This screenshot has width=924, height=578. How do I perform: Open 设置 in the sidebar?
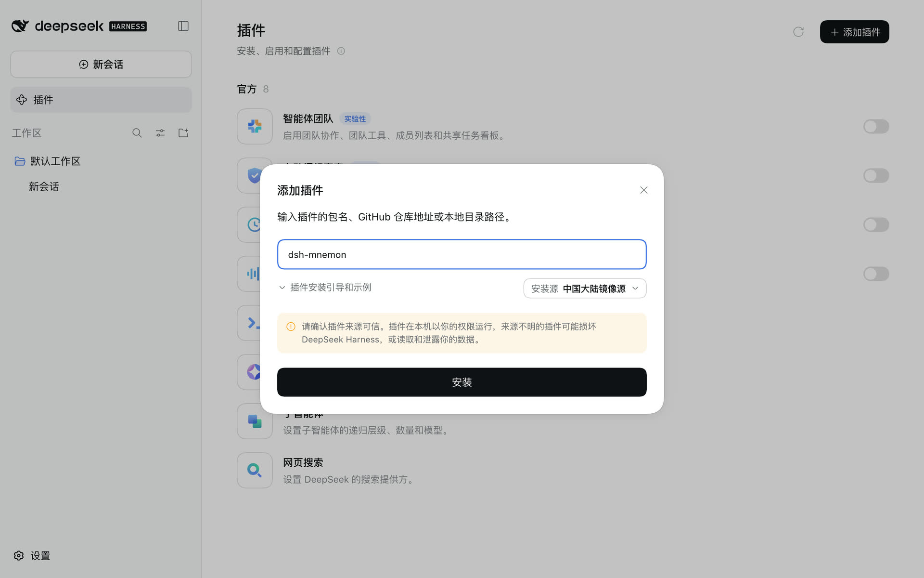pyautogui.click(x=32, y=556)
